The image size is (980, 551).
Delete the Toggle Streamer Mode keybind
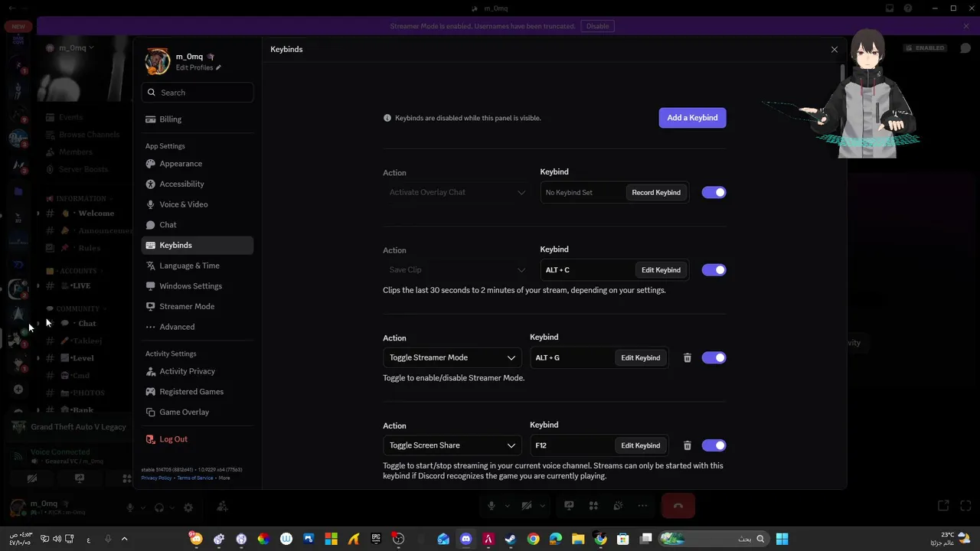point(687,357)
